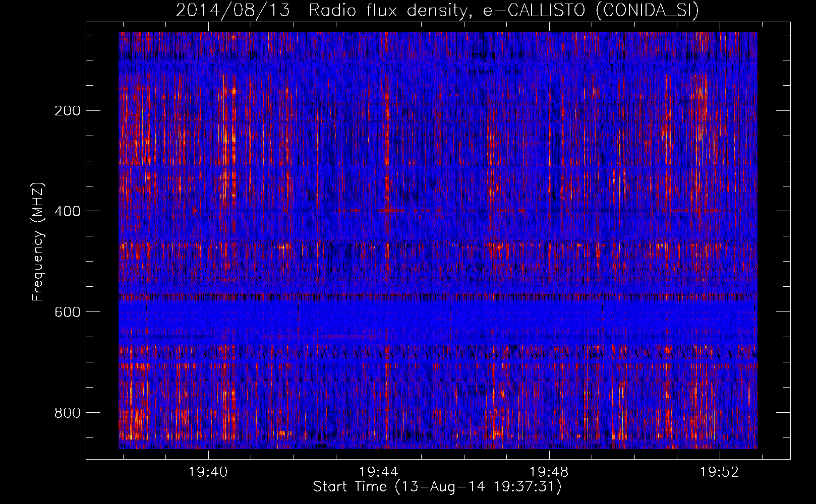Click the 200 frequency tick label

tap(68, 110)
